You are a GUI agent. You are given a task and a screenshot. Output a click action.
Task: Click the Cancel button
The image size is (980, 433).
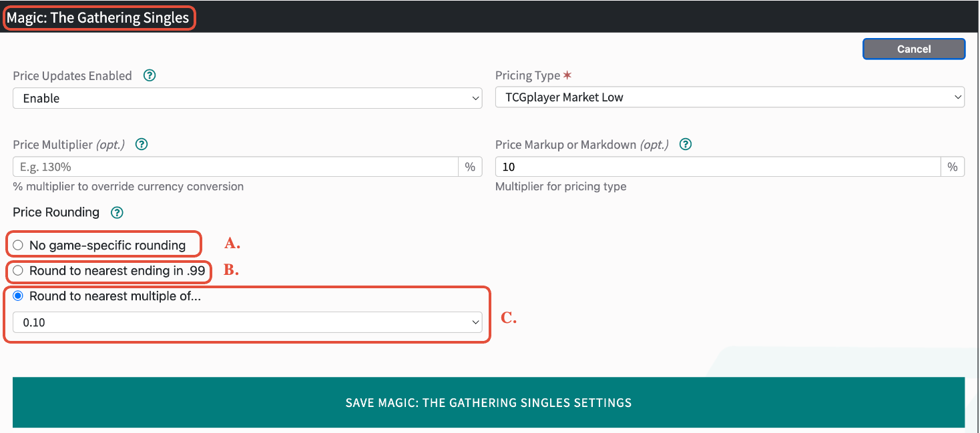point(914,49)
